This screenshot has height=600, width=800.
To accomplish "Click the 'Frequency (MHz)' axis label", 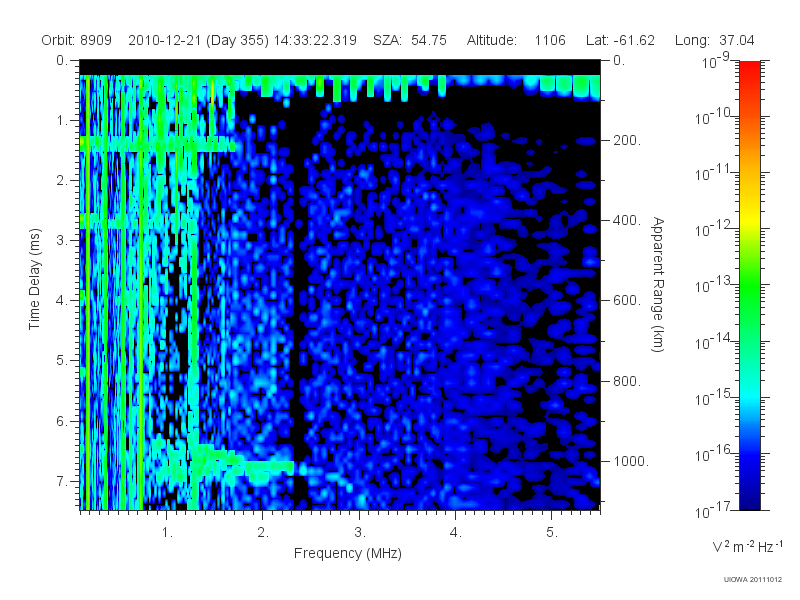I will [x=348, y=553].
